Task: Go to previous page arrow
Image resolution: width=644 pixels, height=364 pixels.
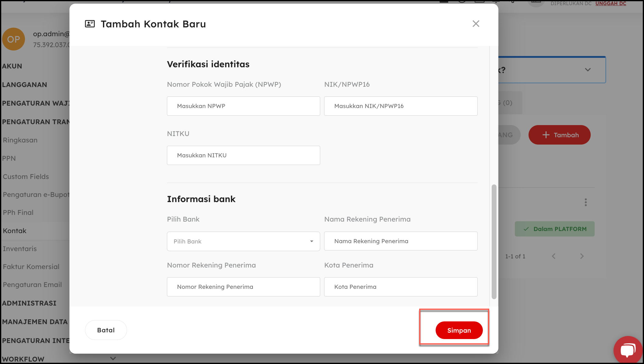Action: point(554,256)
